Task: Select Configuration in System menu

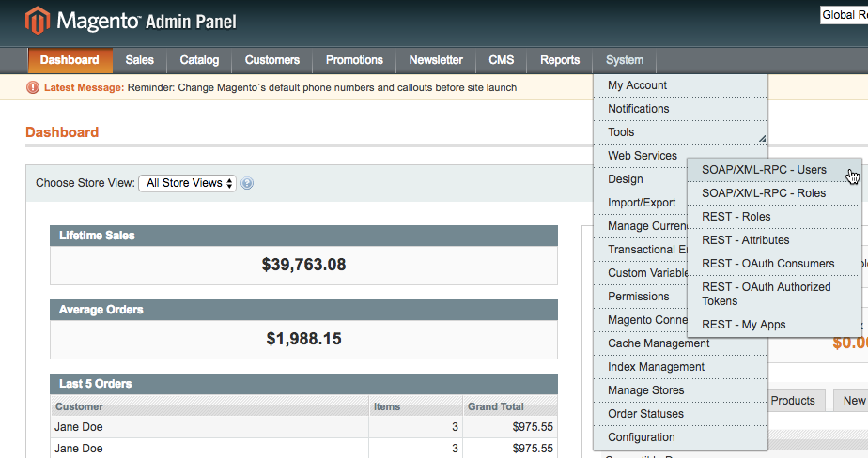Action: (x=680, y=437)
